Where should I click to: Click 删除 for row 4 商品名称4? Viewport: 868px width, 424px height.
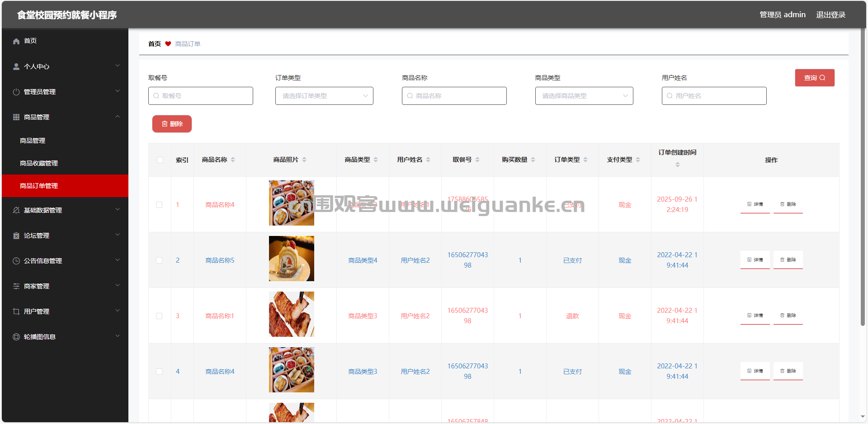tap(788, 371)
